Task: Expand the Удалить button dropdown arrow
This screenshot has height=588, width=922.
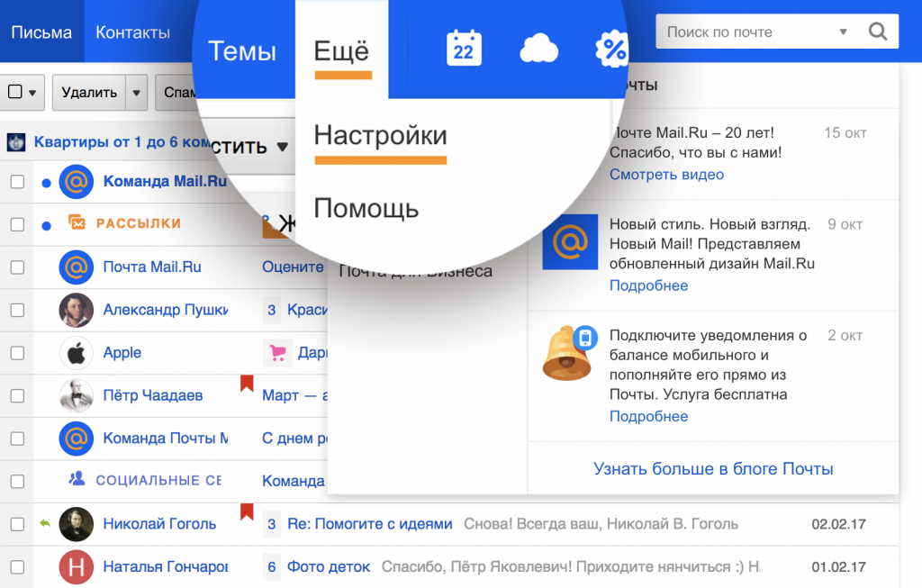Action: (136, 92)
